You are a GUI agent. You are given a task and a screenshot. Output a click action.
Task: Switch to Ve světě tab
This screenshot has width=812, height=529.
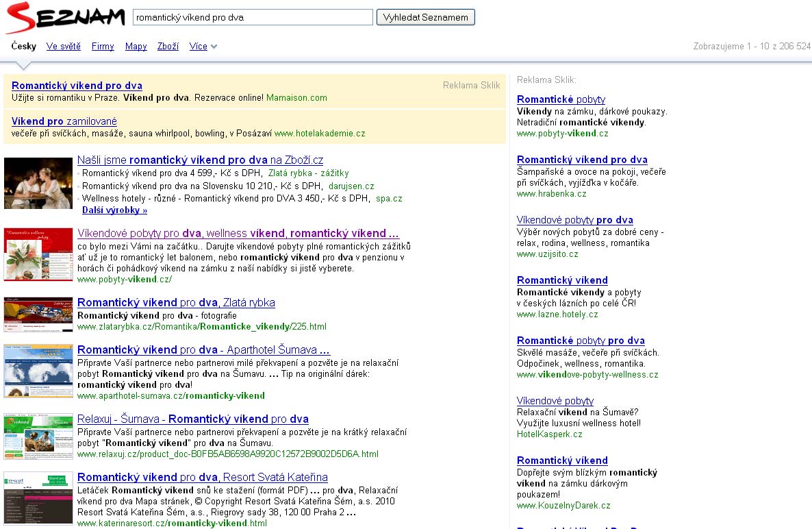point(63,46)
